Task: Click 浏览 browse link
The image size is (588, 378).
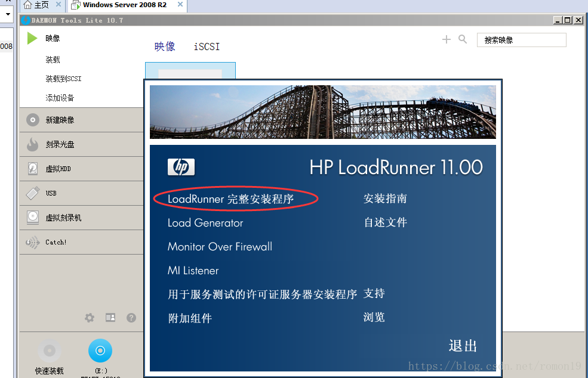Action: click(x=374, y=317)
